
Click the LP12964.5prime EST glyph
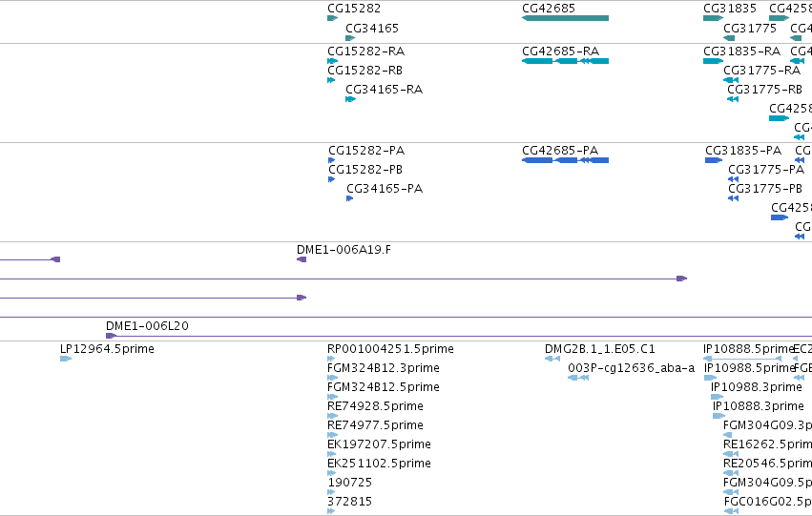[66, 359]
